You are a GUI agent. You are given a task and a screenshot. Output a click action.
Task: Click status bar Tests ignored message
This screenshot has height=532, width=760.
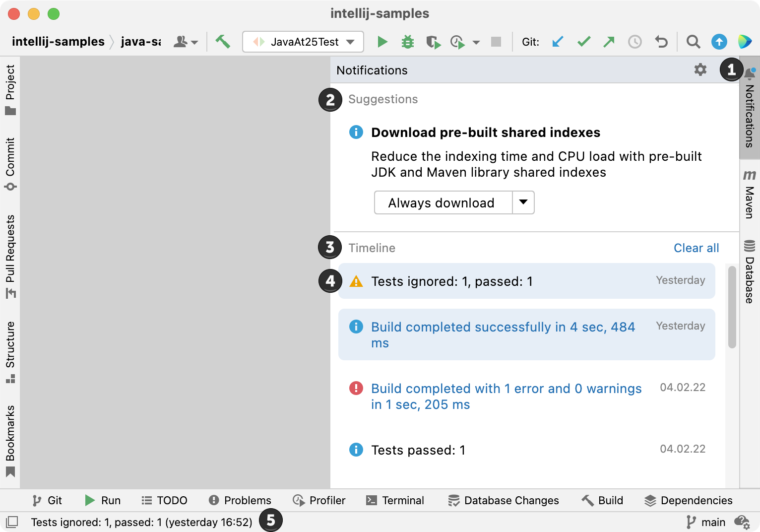pos(142,522)
